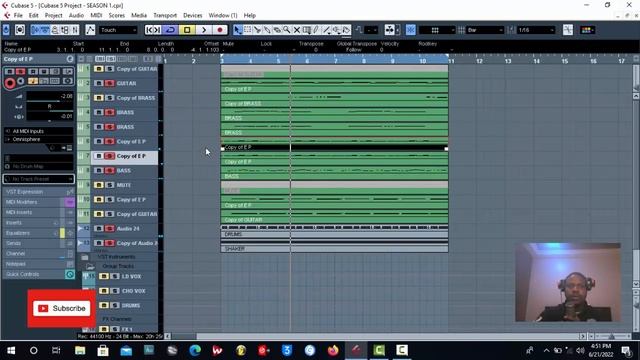Select the Split scissors tool
This screenshot has width=640, height=360.
click(257, 30)
